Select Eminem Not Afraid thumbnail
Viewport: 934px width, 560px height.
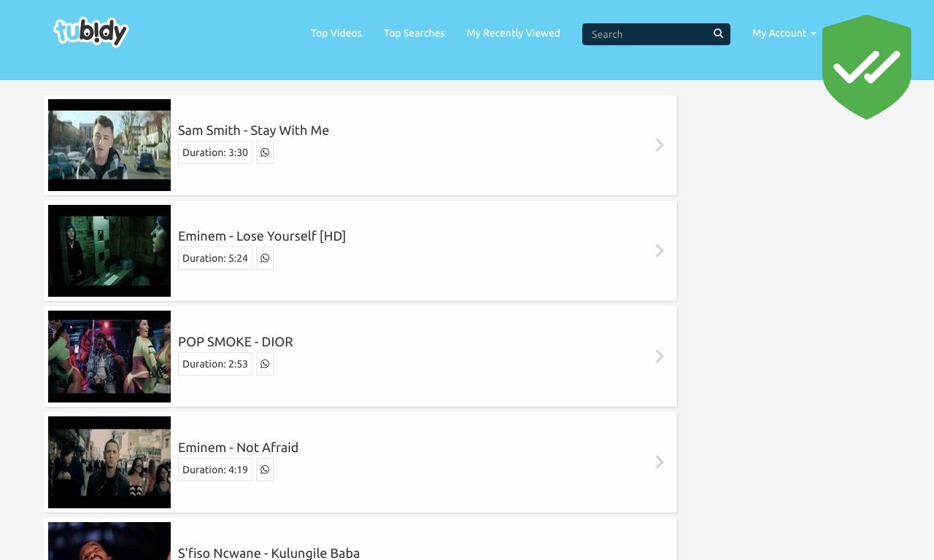pyautogui.click(x=109, y=462)
